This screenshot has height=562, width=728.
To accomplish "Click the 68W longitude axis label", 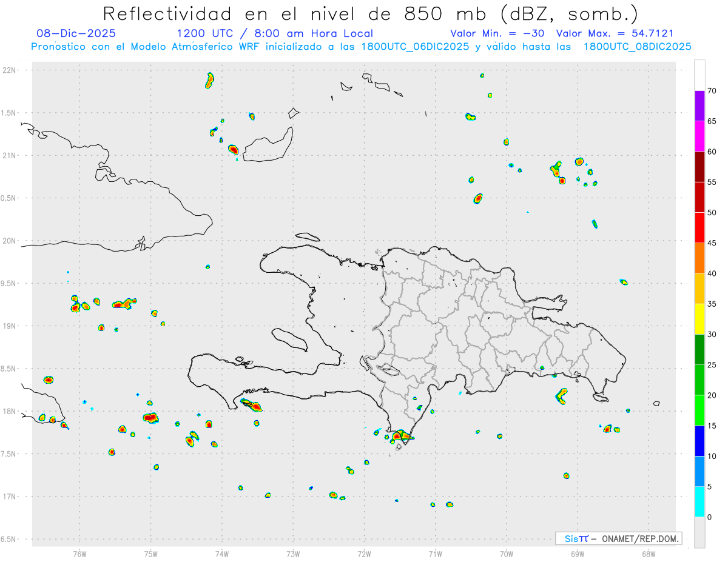I will tap(649, 554).
